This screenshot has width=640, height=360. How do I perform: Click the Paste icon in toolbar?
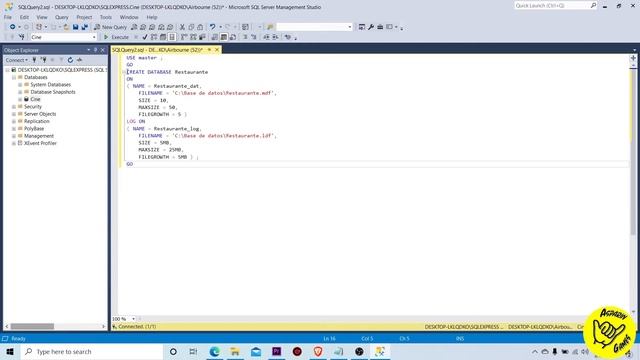(200, 27)
